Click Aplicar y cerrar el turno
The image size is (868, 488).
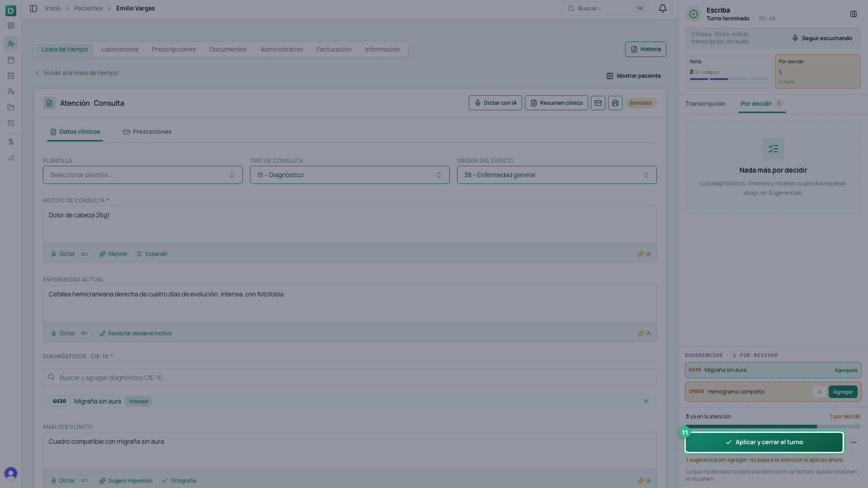coord(764,442)
